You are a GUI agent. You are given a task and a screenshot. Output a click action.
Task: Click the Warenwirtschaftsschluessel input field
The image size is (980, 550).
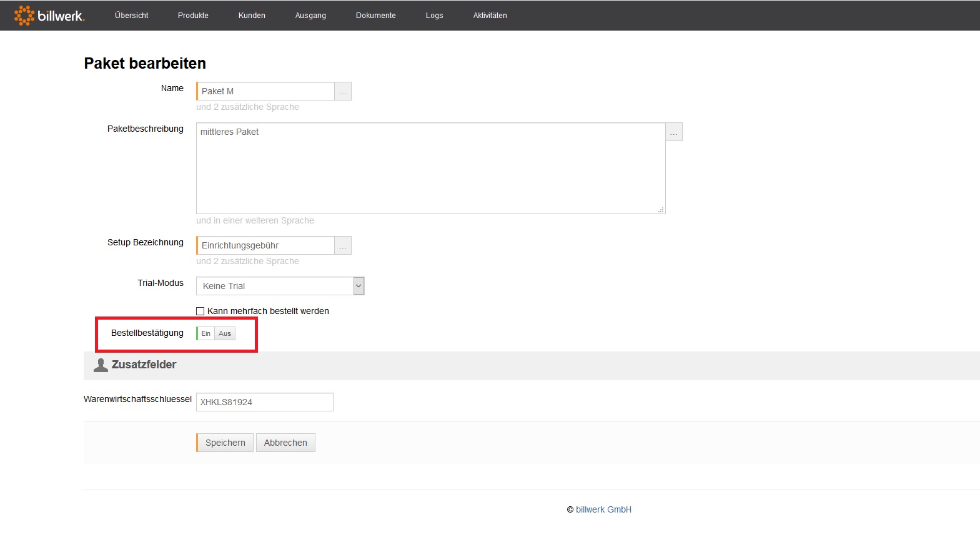pyautogui.click(x=265, y=402)
